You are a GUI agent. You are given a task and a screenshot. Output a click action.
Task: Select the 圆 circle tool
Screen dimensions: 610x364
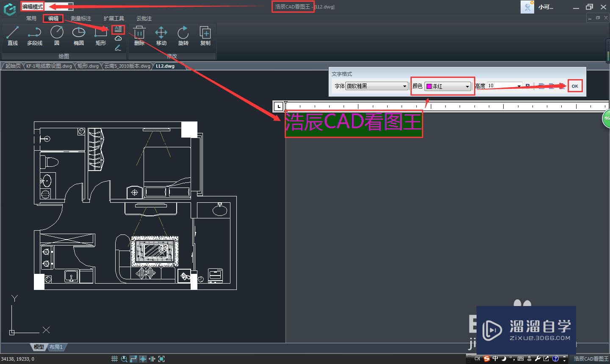pos(57,36)
